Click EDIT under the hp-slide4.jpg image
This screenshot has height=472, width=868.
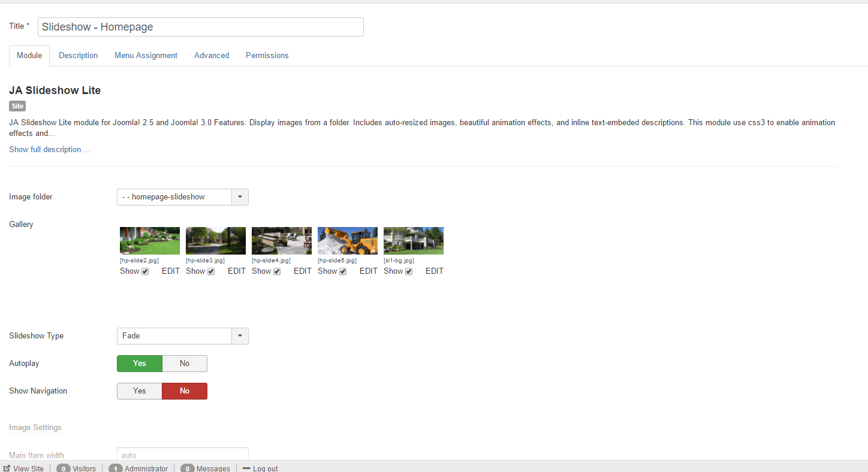click(x=303, y=271)
